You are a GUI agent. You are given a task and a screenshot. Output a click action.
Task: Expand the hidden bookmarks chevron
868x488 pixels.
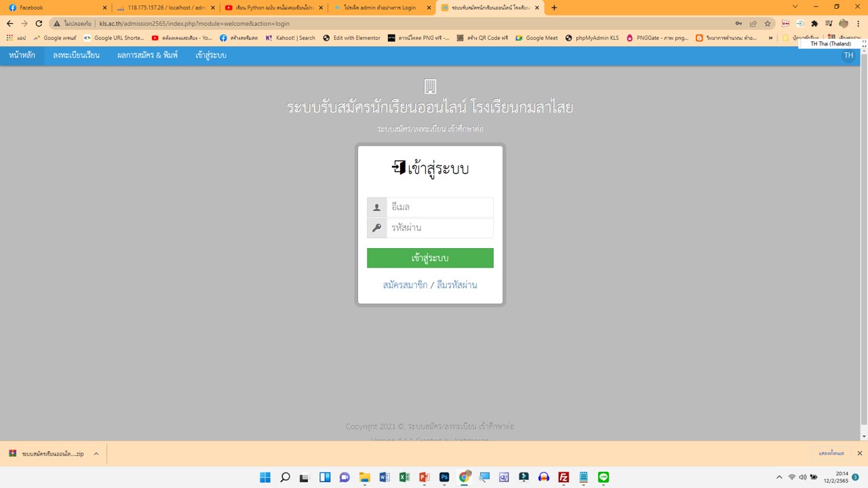click(x=770, y=38)
